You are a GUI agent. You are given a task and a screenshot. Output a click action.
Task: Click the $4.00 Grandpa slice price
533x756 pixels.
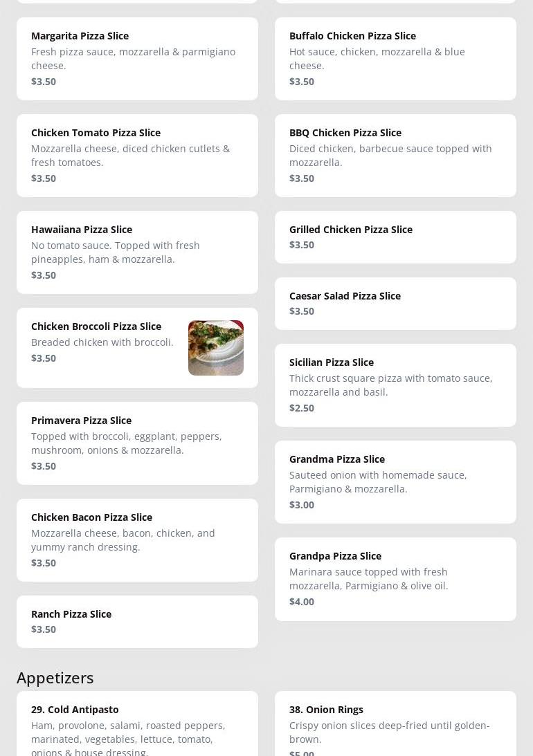(302, 601)
